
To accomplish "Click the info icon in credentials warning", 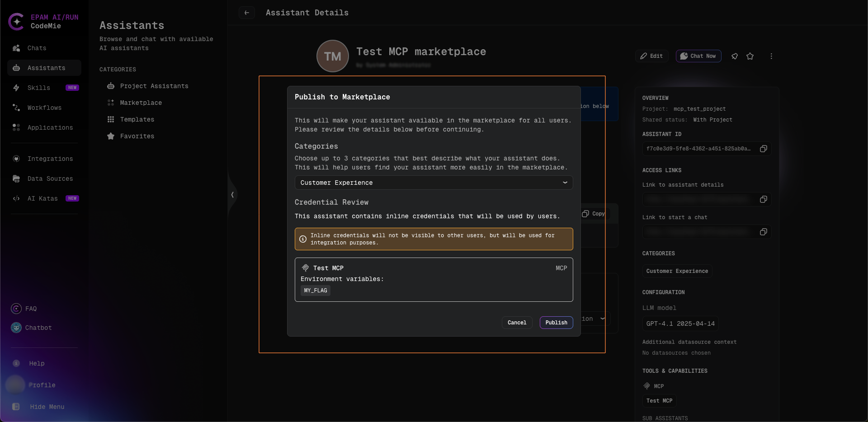I will tap(303, 239).
